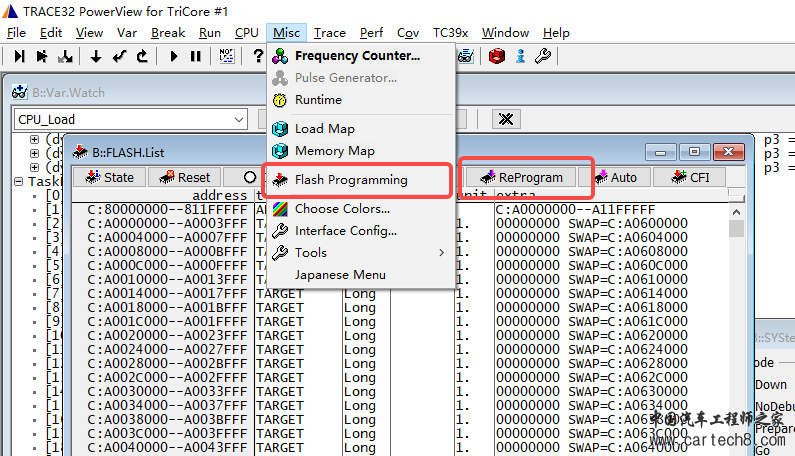Click the Up (return to caller) toolbar icon
Image resolution: width=795 pixels, height=456 pixels.
pos(142,56)
